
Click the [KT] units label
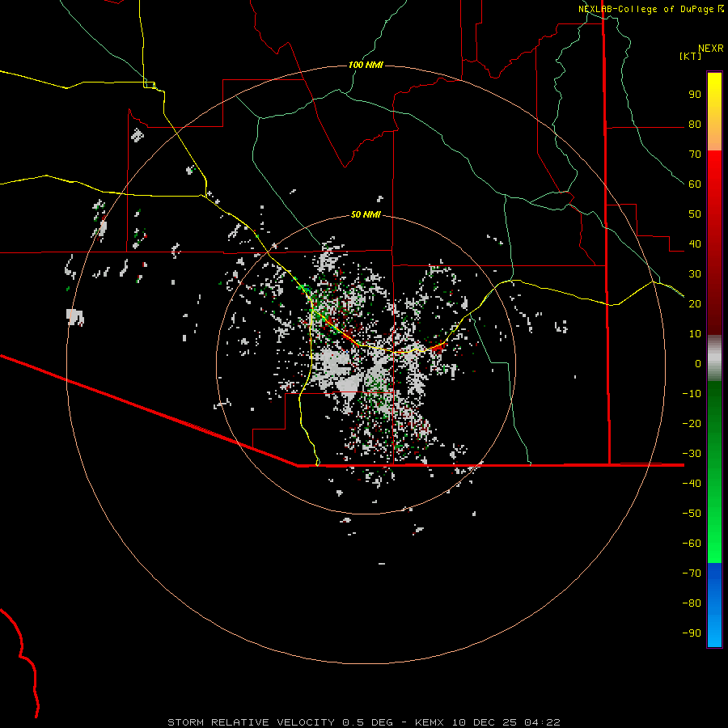691,56
